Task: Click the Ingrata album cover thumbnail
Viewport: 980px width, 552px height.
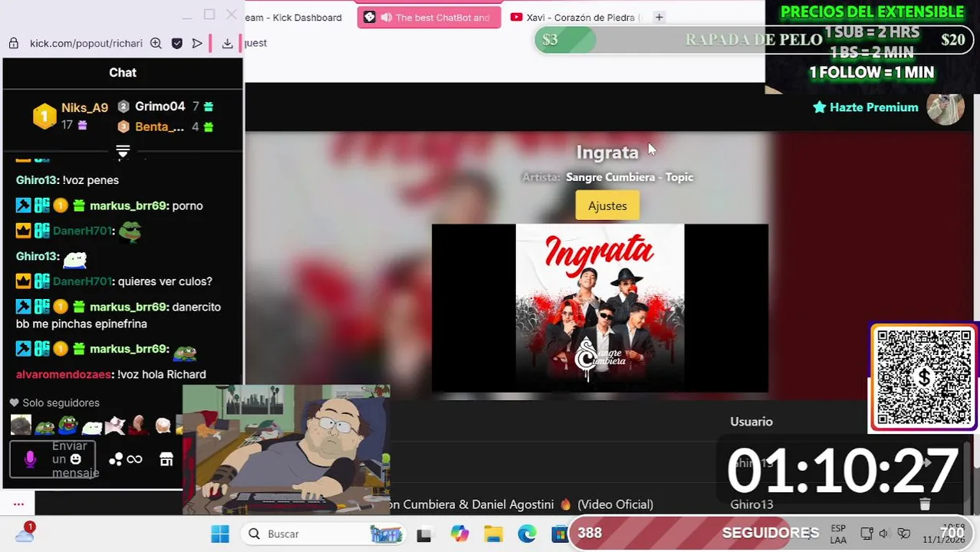Action: (600, 307)
